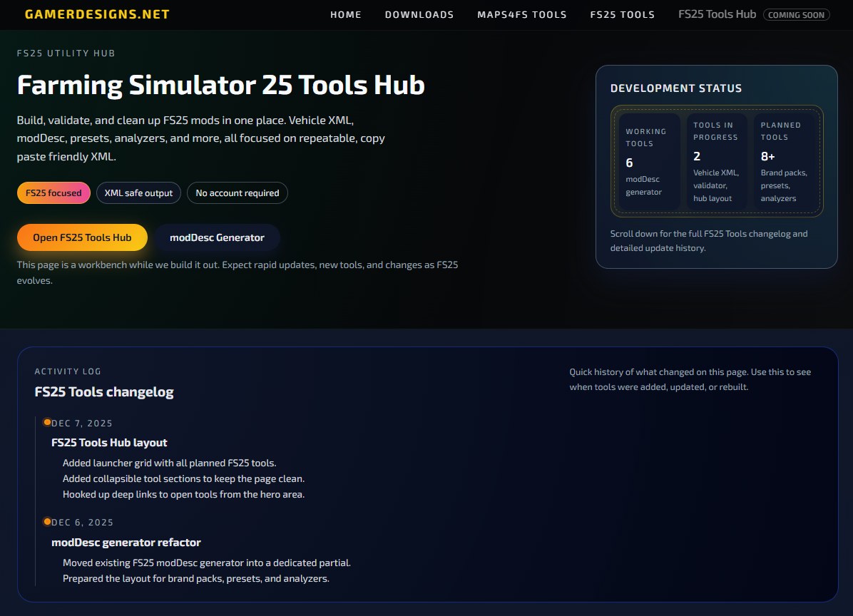Click the DEC 6, 2025 date label

coord(82,523)
